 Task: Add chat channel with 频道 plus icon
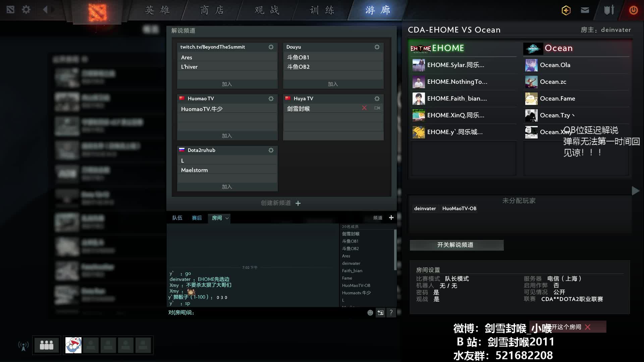[391, 218]
